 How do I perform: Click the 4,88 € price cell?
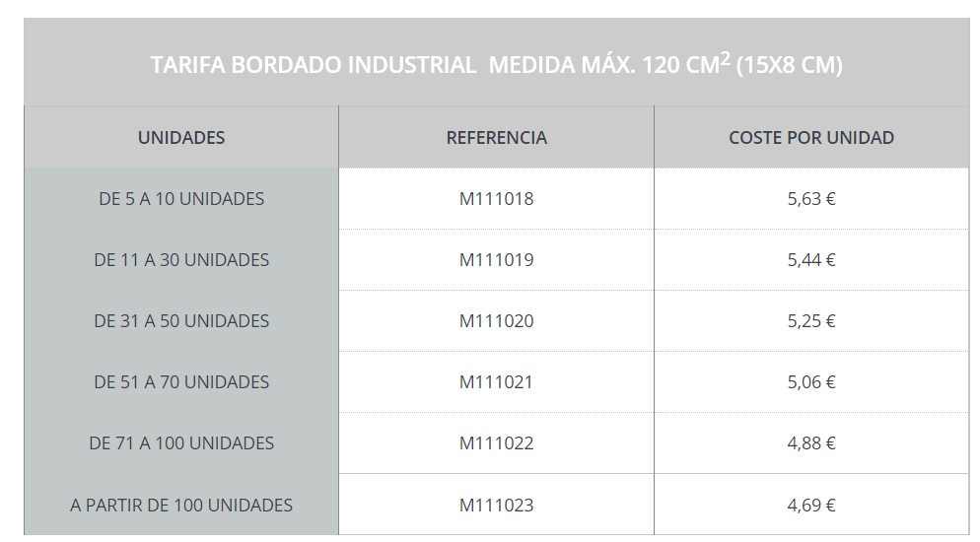point(811,443)
